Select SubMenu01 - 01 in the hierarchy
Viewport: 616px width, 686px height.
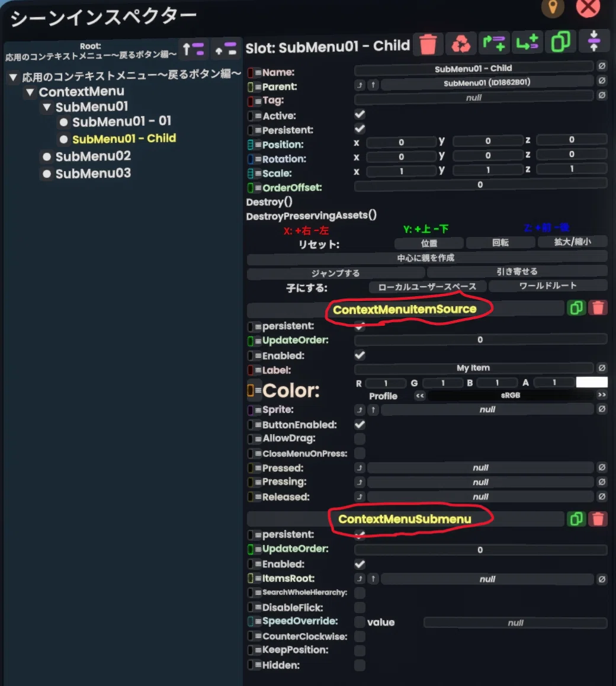coord(121,121)
